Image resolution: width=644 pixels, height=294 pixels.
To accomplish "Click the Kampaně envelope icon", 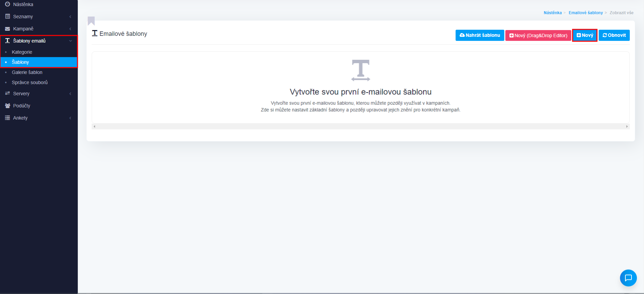I will pyautogui.click(x=7, y=29).
